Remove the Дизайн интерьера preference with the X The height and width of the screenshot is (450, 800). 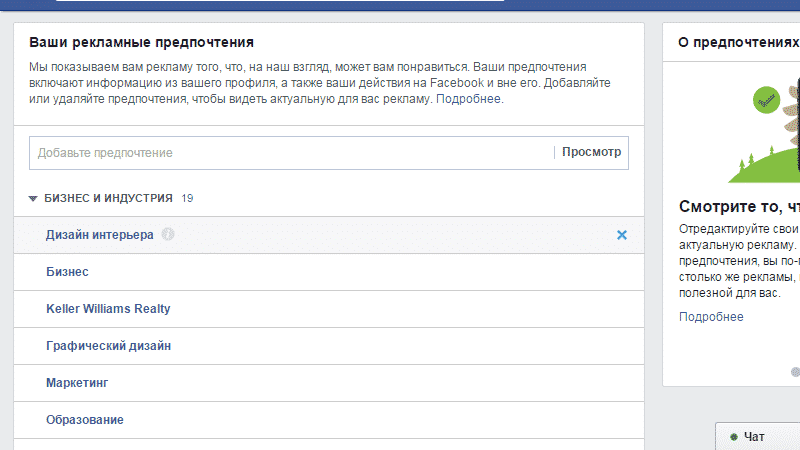(621, 235)
